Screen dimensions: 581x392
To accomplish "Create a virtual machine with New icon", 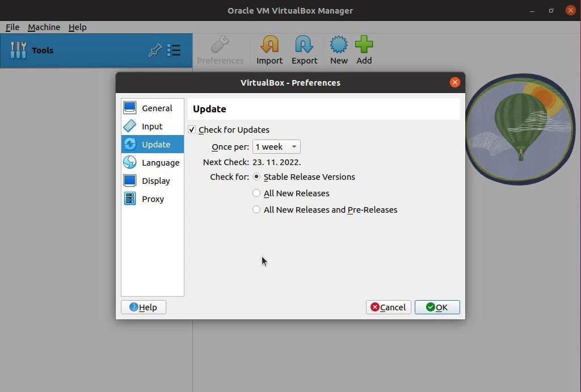I will [x=338, y=49].
